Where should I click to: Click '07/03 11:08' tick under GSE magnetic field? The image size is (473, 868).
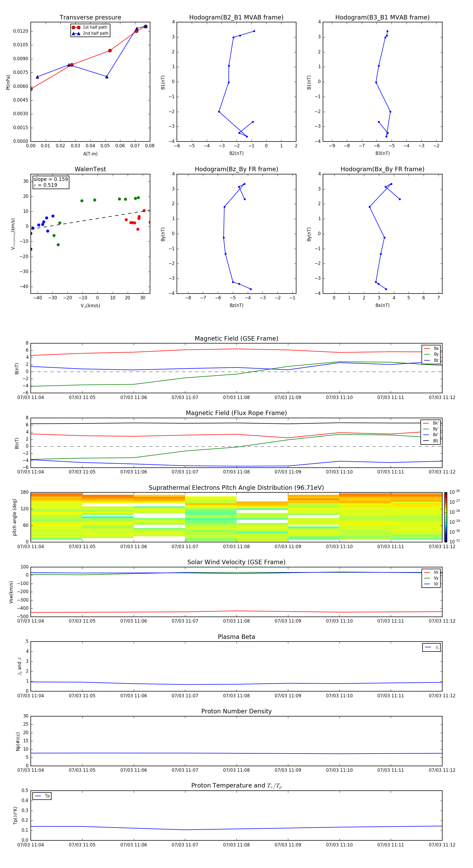coord(236,398)
